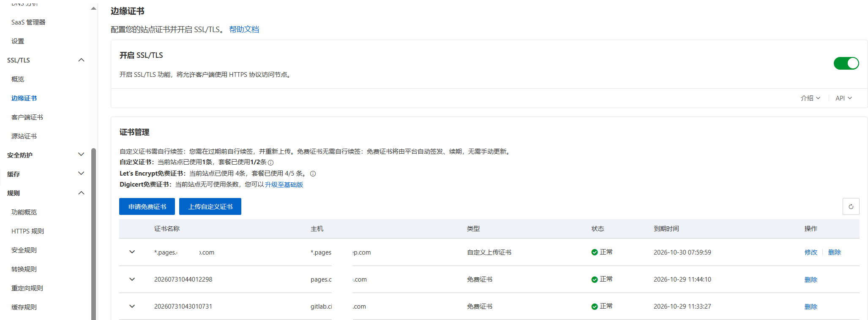Click 申请免费证书 button
Image resolution: width=868 pixels, height=320 pixels.
pos(147,206)
